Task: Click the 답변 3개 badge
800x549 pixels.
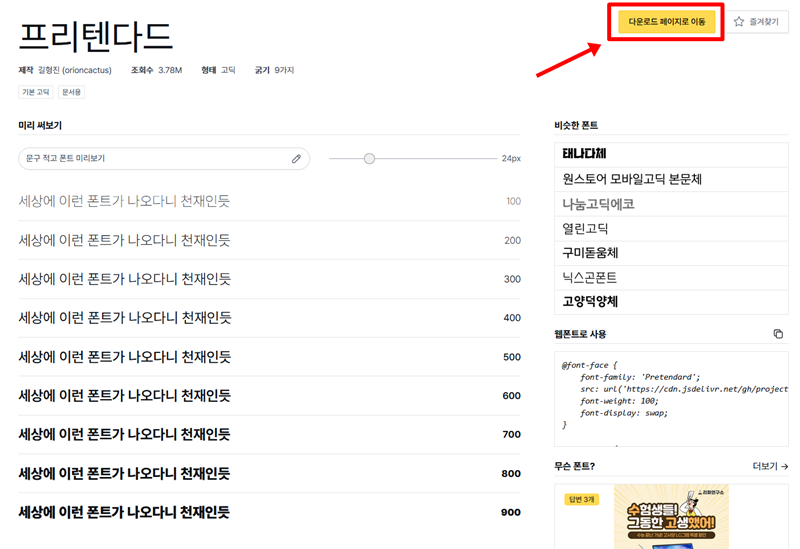Action: pos(582,499)
